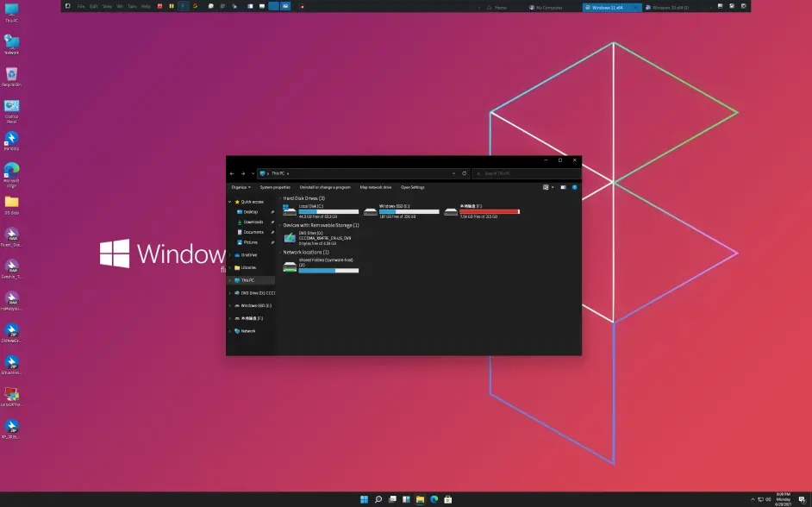The width and height of the screenshot is (812, 507).
Task: Expand the This PC tree node
Action: pos(230,280)
